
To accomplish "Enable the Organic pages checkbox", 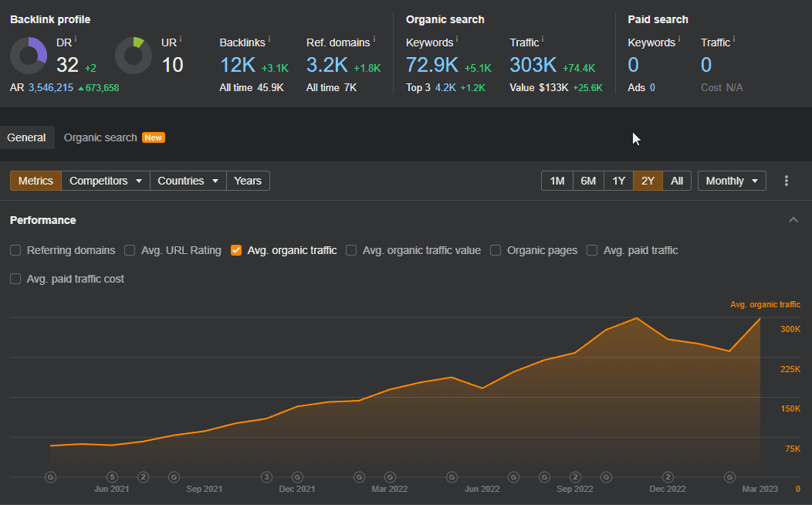I will pos(496,251).
